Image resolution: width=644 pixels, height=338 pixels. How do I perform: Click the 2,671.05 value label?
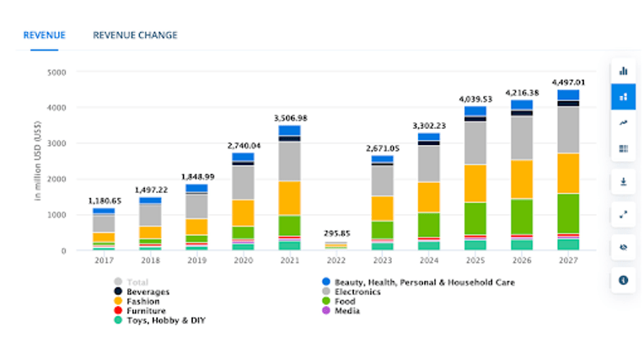[x=383, y=148]
